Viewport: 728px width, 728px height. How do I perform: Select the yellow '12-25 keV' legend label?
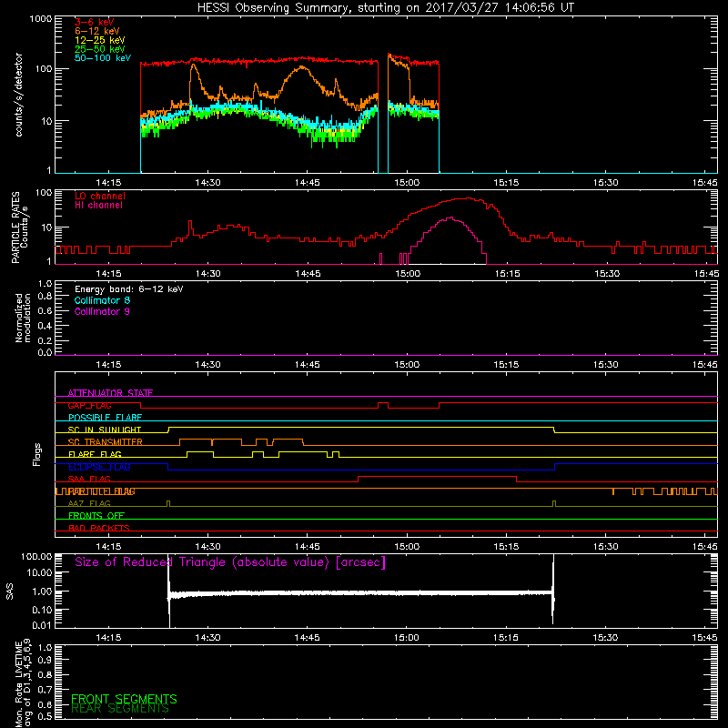tap(100, 40)
